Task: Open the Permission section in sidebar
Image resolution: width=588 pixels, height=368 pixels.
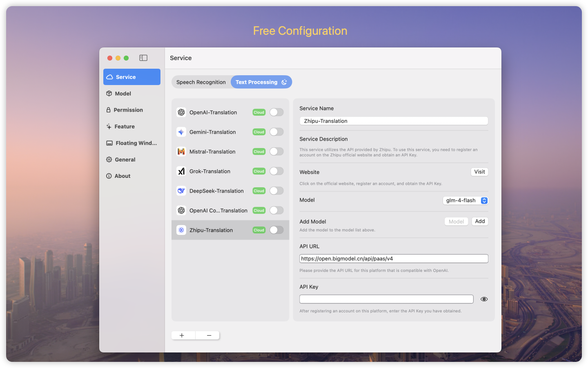Action: coord(131,110)
